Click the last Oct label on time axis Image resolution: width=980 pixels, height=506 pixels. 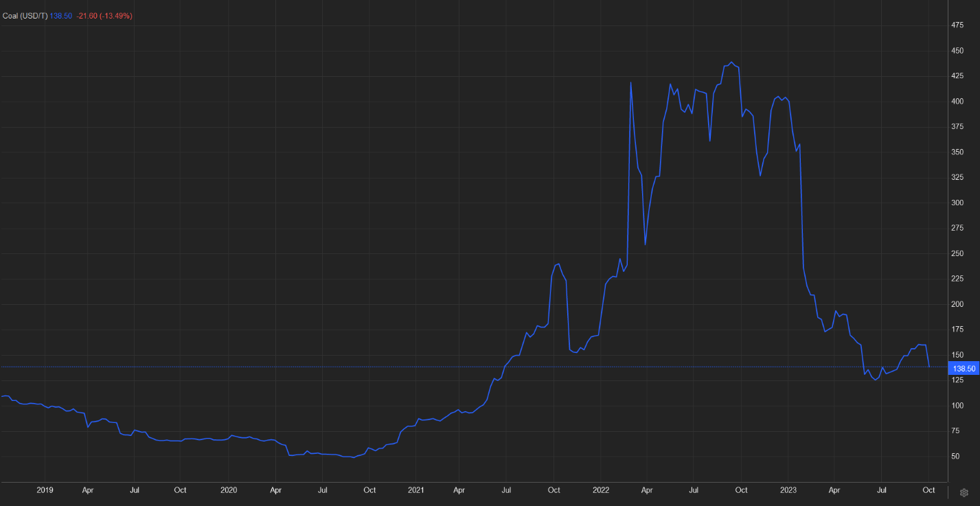coord(928,490)
